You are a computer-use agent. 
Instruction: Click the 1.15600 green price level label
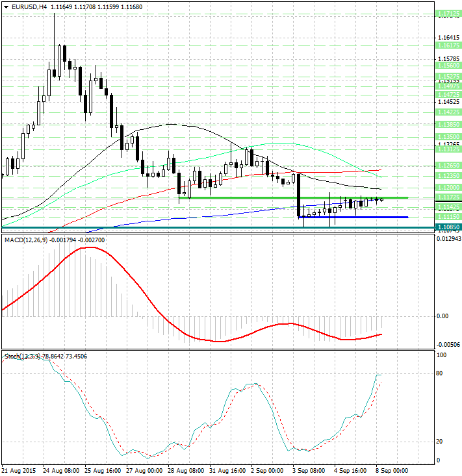(448, 66)
